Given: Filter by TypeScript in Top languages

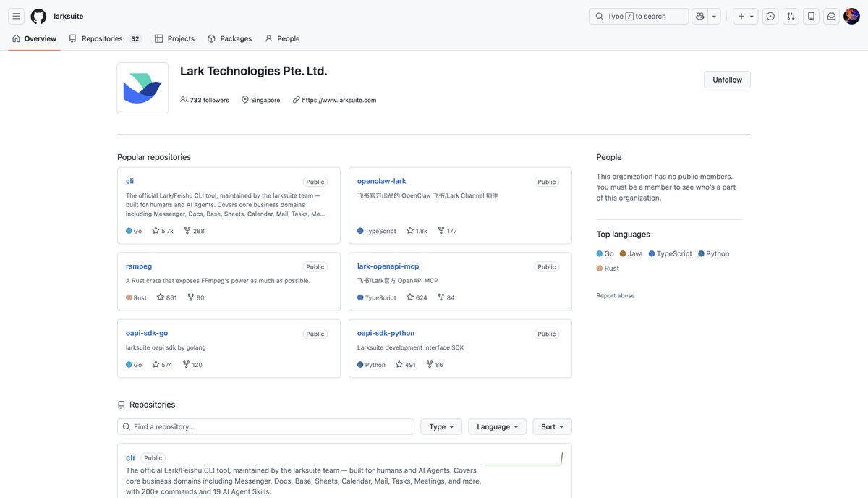Looking at the screenshot, I should click(671, 253).
